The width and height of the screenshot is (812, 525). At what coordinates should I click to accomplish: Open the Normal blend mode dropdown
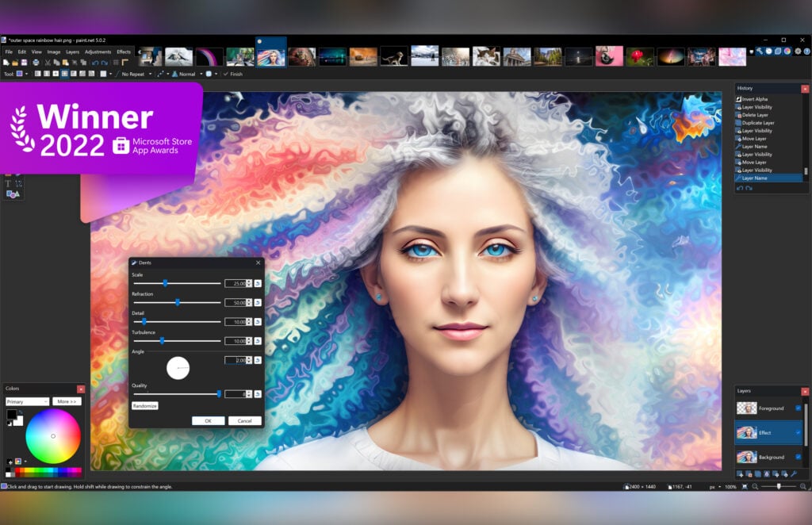[193, 73]
